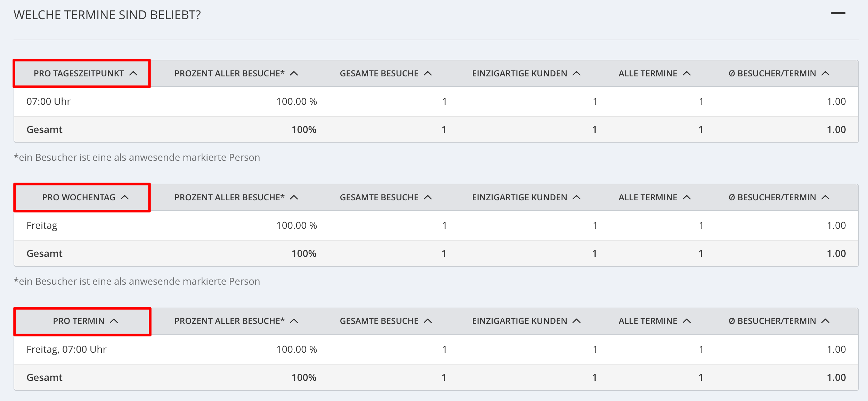Sort by Pro Wochentag column
Screen dimensions: 868x401
click(x=86, y=197)
